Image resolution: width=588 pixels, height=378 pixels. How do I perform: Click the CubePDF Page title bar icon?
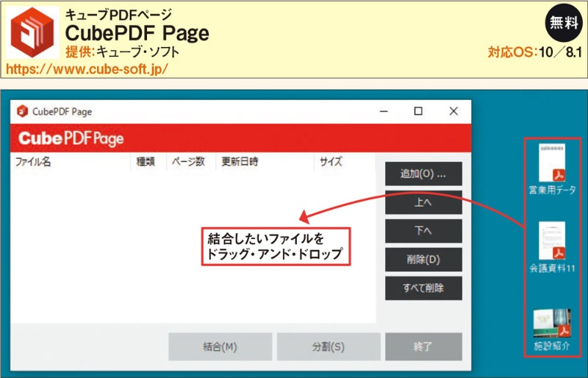[x=22, y=112]
